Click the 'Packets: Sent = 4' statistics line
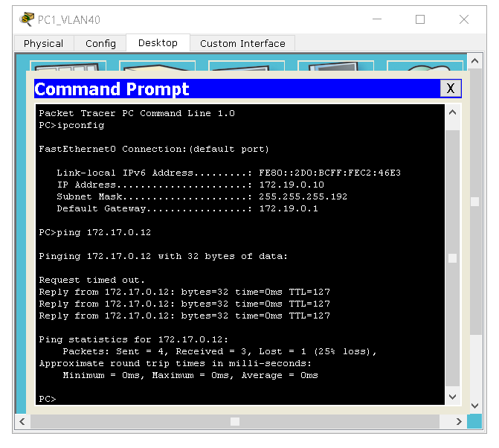The height and width of the screenshot is (448, 499). pyautogui.click(x=219, y=351)
